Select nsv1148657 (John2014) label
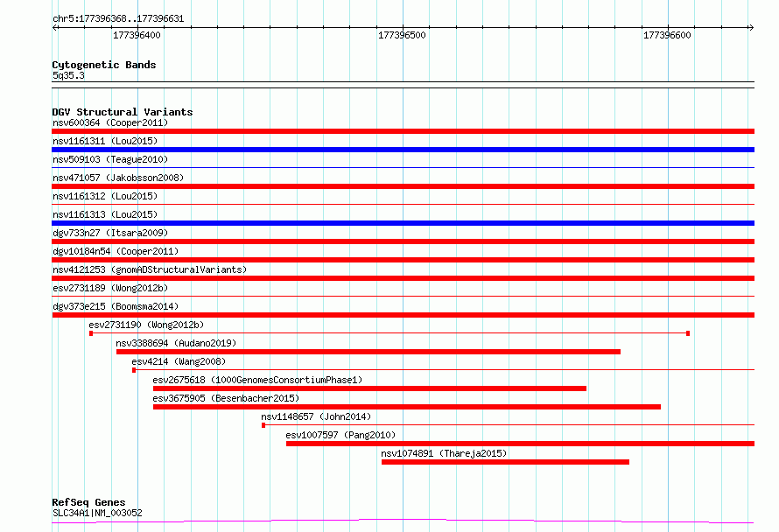Viewport: 779px width, 532px height. pos(316,416)
